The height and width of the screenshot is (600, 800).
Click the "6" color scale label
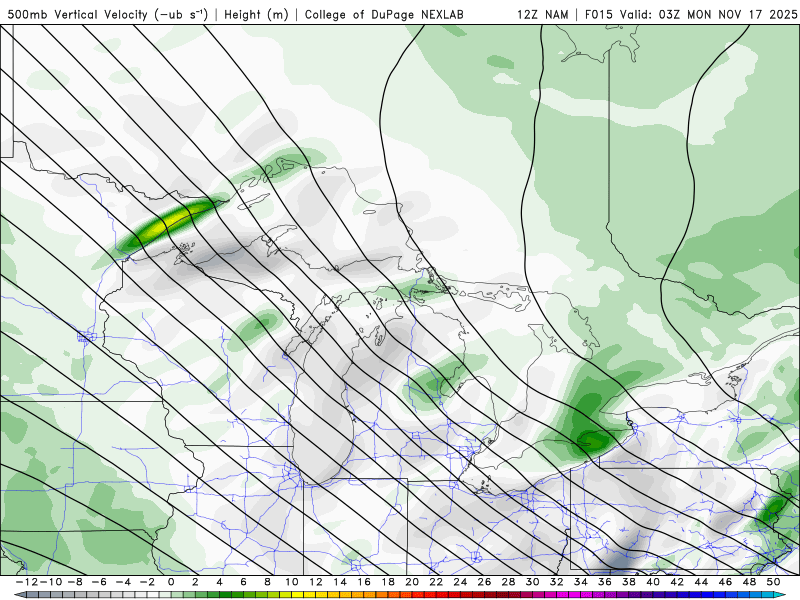pyautogui.click(x=243, y=582)
